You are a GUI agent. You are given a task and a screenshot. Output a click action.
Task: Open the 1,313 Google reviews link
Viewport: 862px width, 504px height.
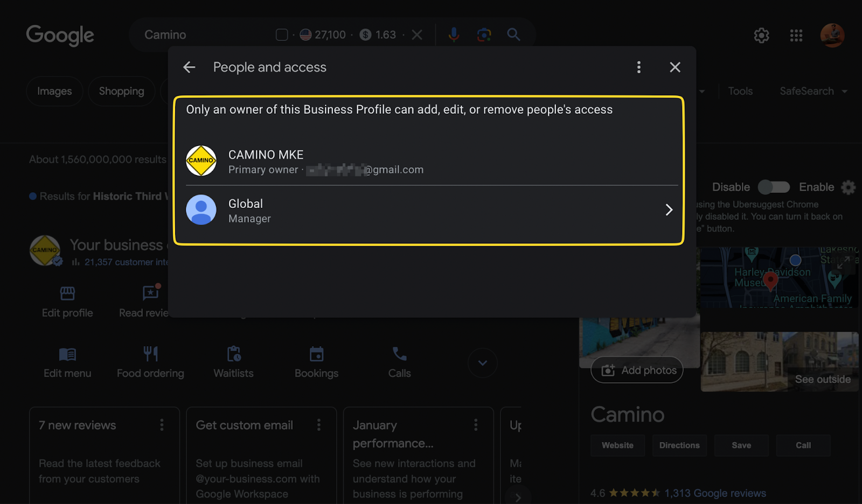coord(715,493)
